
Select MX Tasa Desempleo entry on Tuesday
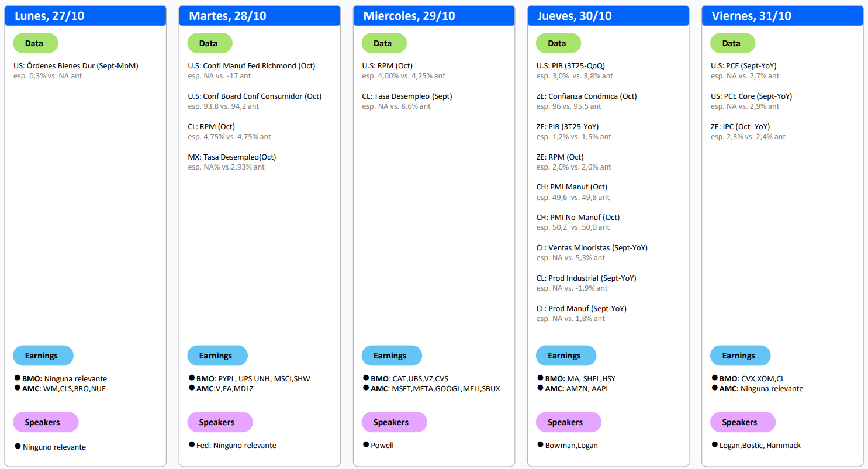231,157
